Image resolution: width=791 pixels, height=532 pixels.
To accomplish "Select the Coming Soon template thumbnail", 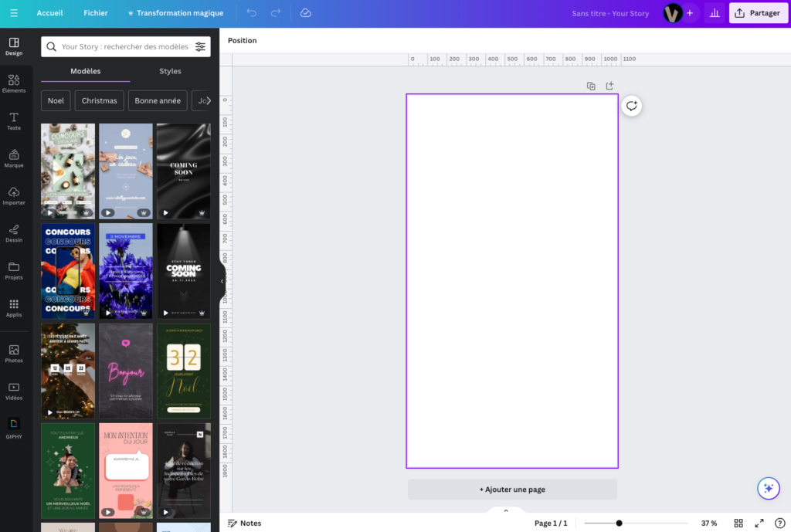I will tap(183, 171).
